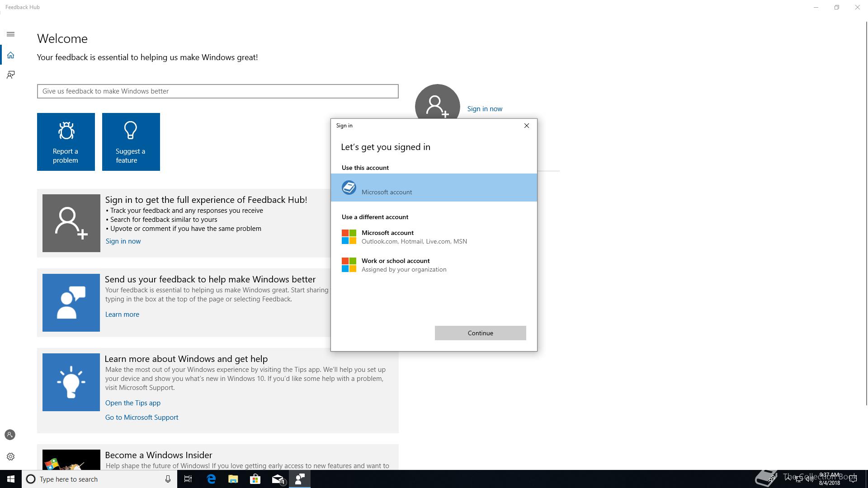Click the Cortana circle icon
Viewport: 868px width, 488px height.
[31, 479]
